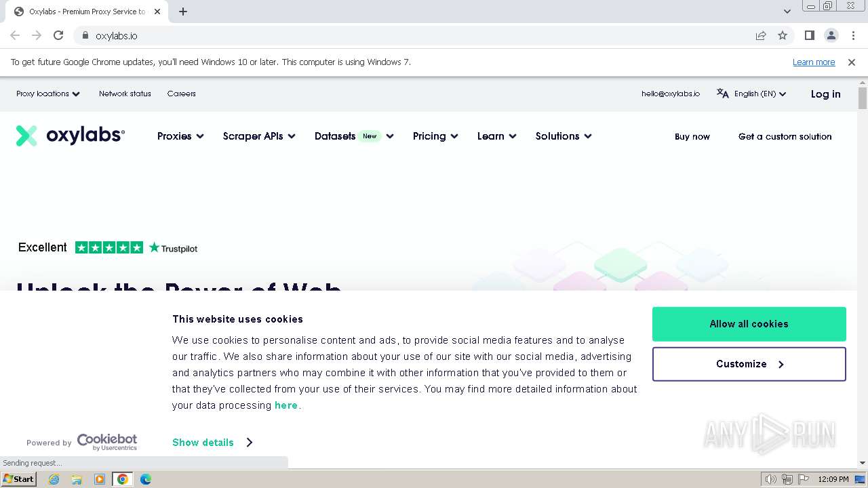Open Network status page
The image size is (868, 488).
click(125, 94)
